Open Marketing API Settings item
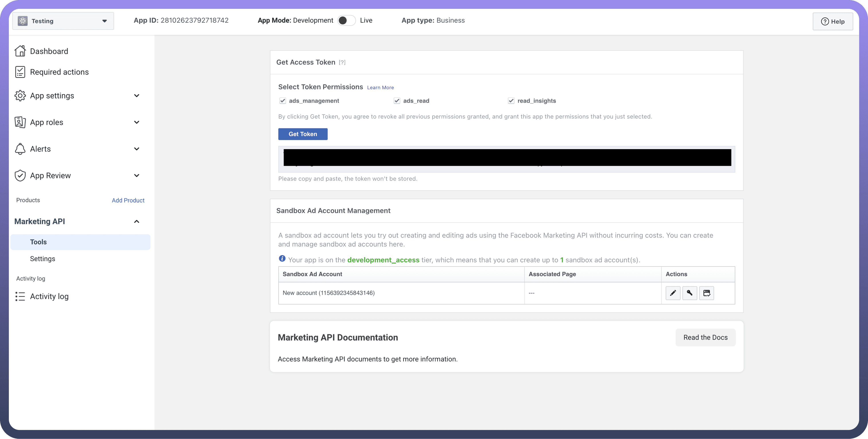The image size is (868, 439). [x=43, y=258]
